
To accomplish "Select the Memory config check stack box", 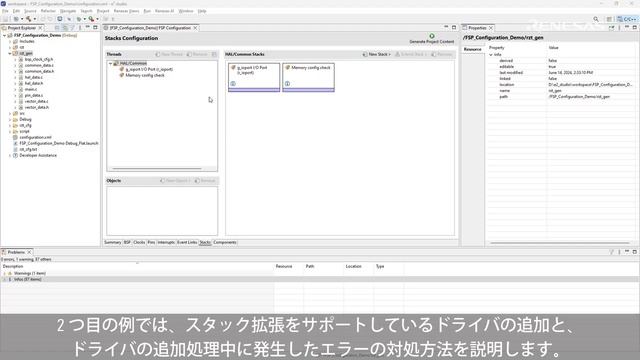I will pyautogui.click(x=309, y=77).
